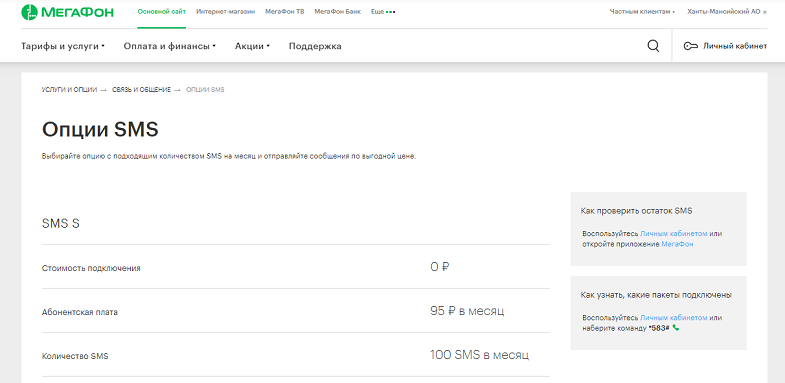Select the Стоимость подключения label
785x383 pixels.
[91, 268]
